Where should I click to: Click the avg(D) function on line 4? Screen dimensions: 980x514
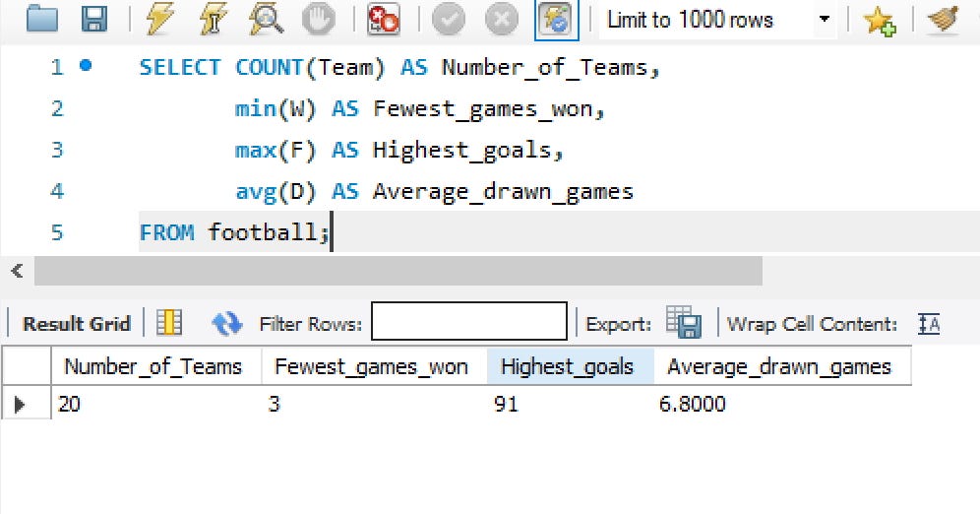click(275, 191)
